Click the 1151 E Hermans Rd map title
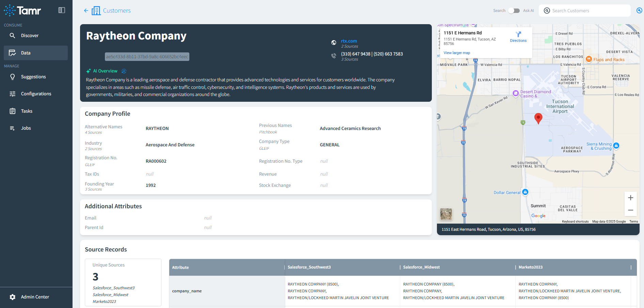Screen dimensions: 644x308 pos(462,33)
